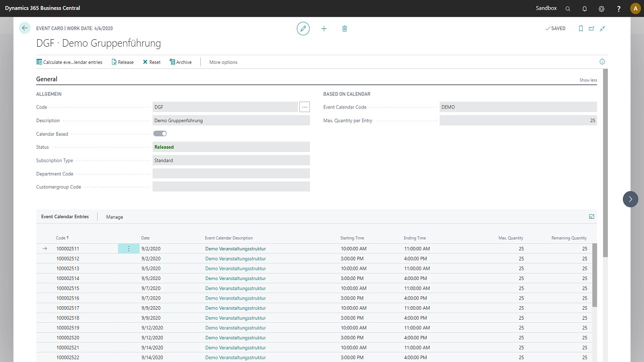The width and height of the screenshot is (644, 362).
Task: Open the card in a new window
Action: point(592,29)
